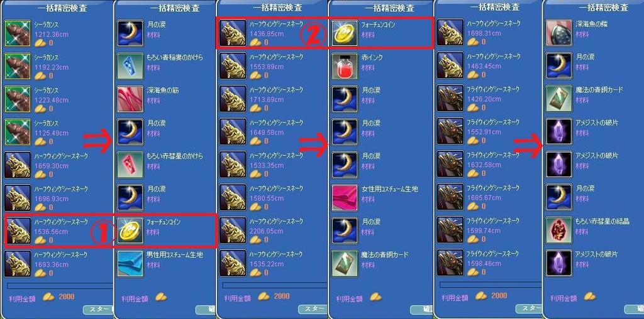Select the もろい赤彗星のかけら red shard icon
Image resolution: width=644 pixels, height=319 pixels.
click(x=130, y=165)
